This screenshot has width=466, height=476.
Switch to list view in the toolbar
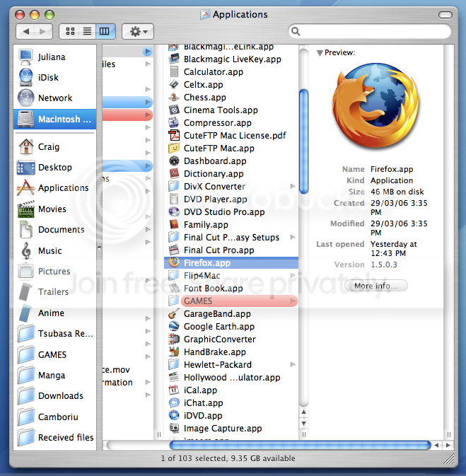pos(87,31)
